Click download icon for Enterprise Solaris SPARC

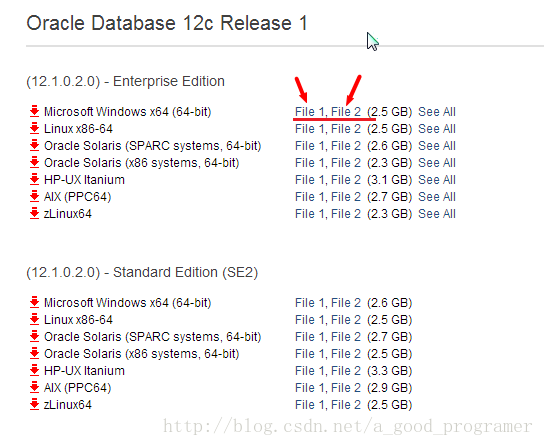click(x=34, y=145)
